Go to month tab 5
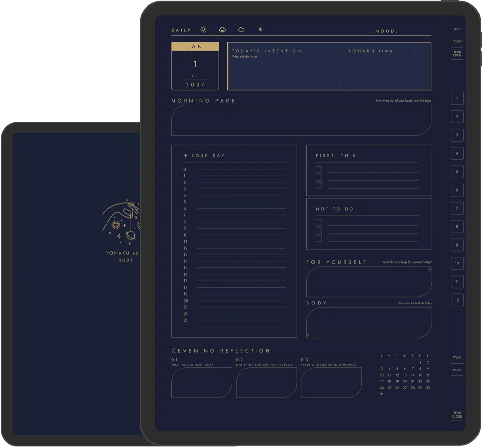Viewport: 482px width, 448px height. (x=457, y=172)
